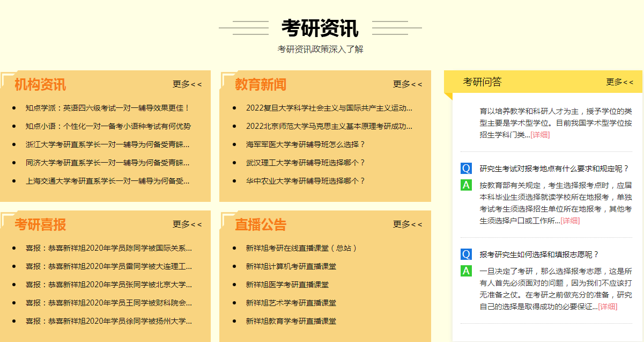The image size is (644, 342).
Task: Open 新祥旭艺术学考研直播课堂 link
Action: click(291, 303)
